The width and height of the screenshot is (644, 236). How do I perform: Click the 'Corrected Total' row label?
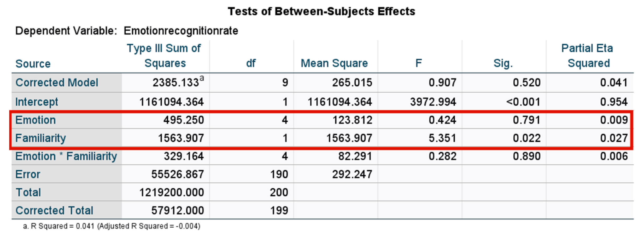pos(54,210)
